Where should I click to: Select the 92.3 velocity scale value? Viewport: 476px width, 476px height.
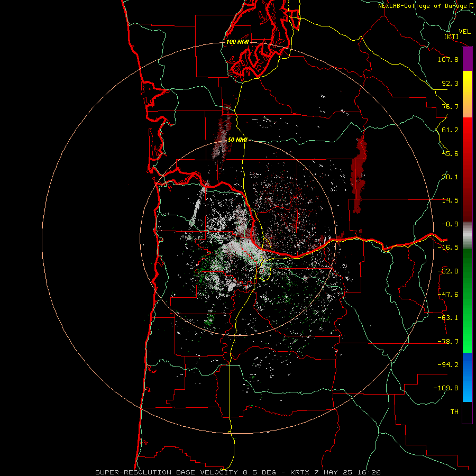450,83
